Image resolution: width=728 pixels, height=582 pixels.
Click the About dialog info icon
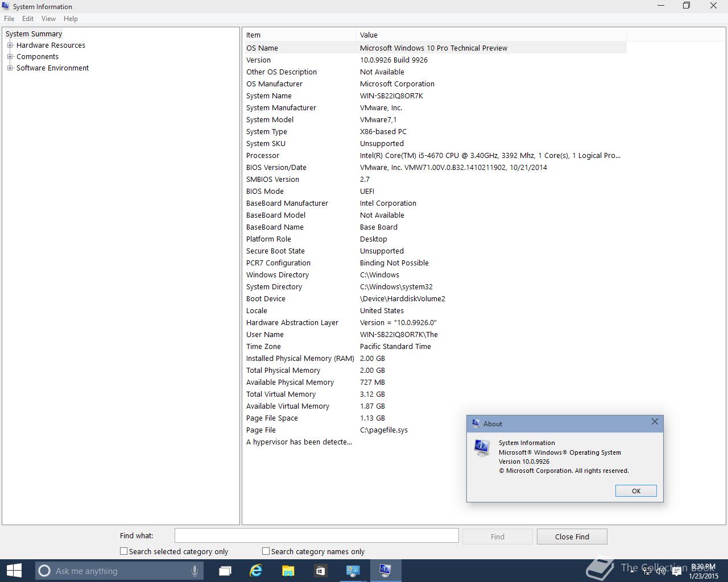coord(482,448)
